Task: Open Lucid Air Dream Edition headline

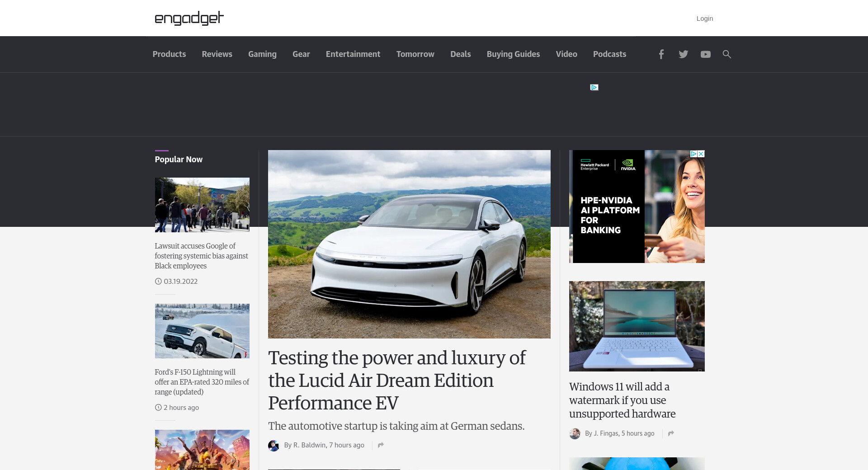Action: pos(397,381)
